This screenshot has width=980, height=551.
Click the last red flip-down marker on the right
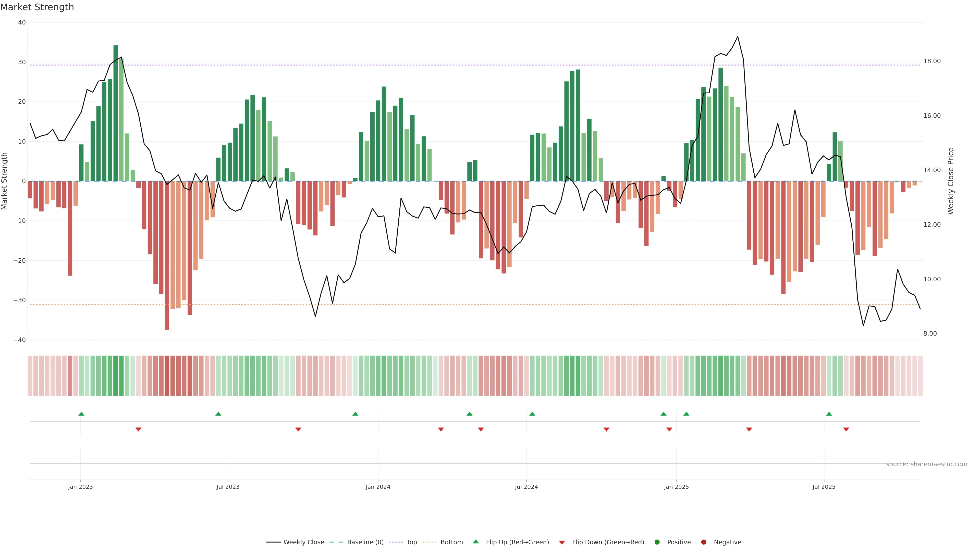(846, 429)
